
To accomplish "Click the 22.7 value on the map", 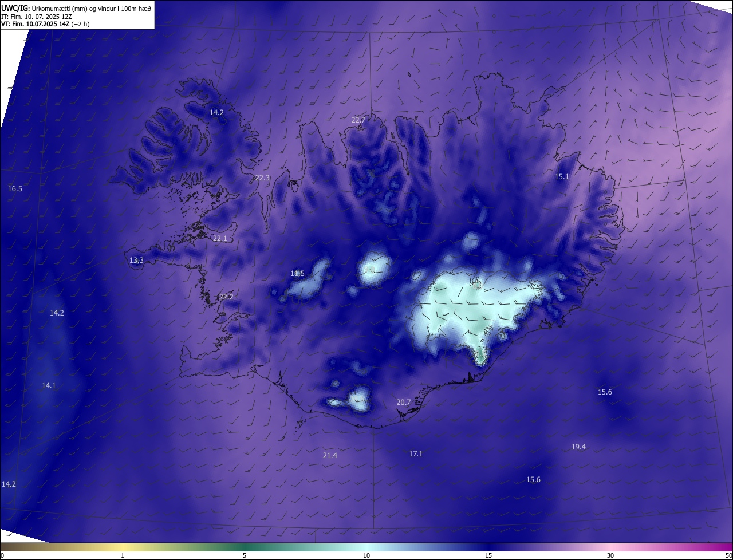I will point(358,120).
